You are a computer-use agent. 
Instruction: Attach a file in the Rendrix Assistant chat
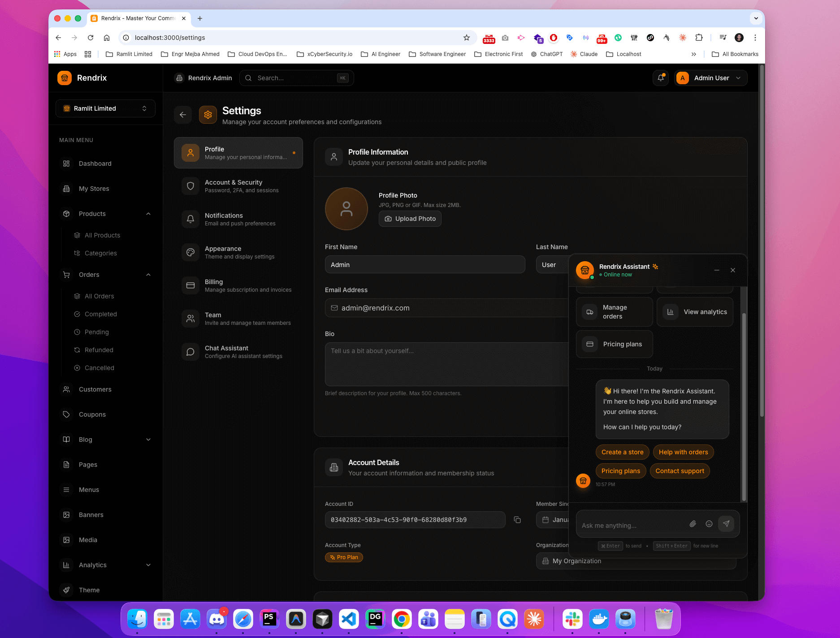(692, 523)
